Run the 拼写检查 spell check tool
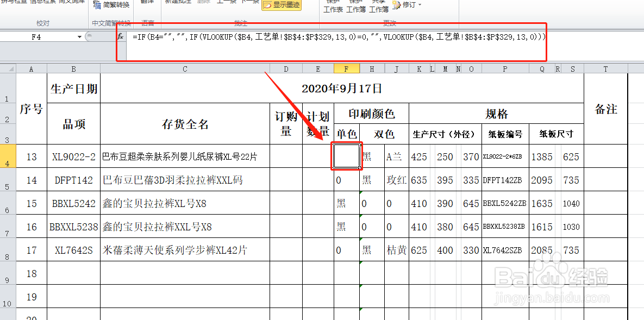The image size is (644, 320). tap(14, 3)
